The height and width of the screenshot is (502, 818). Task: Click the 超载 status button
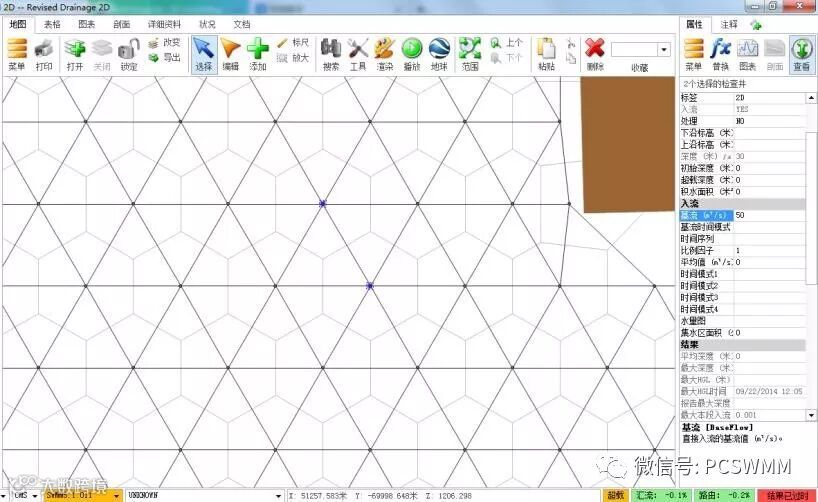(616, 495)
